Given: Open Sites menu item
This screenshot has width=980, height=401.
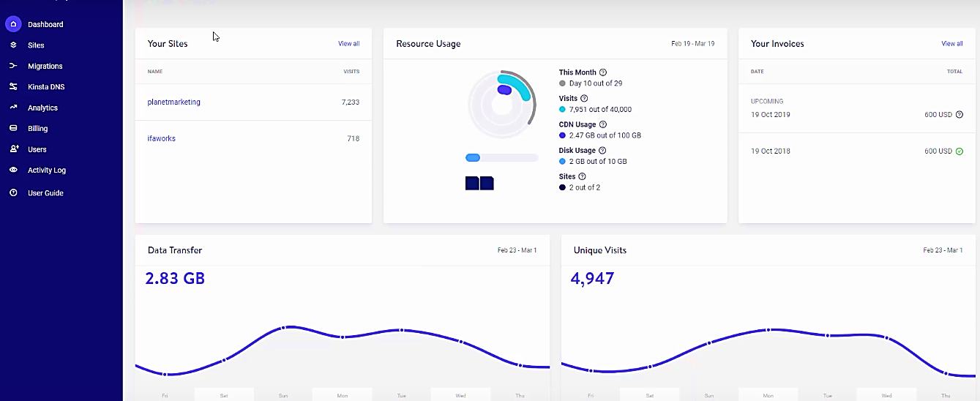Looking at the screenshot, I should click(x=36, y=45).
